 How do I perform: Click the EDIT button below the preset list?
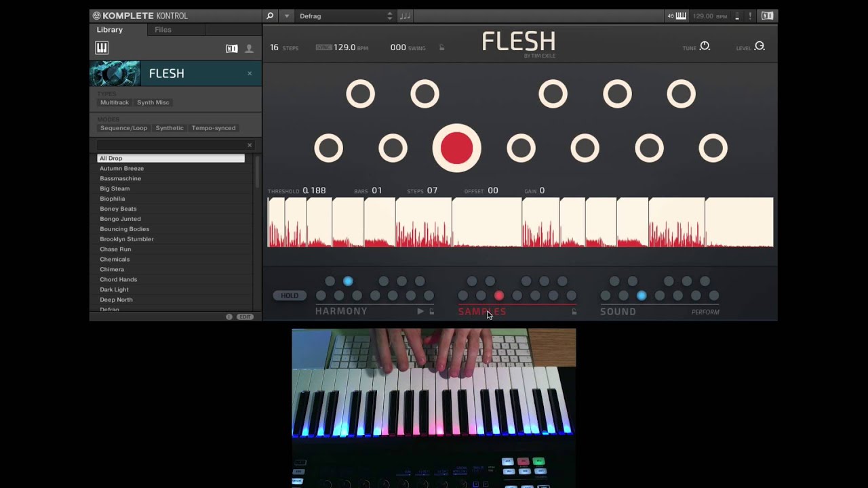pyautogui.click(x=245, y=317)
